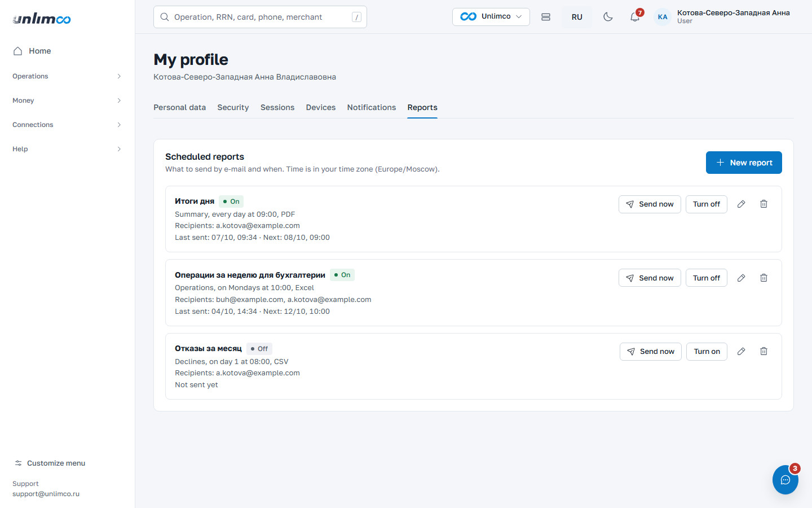Viewport: 812px width, 508px height.
Task: Create a New report
Action: [x=744, y=163]
